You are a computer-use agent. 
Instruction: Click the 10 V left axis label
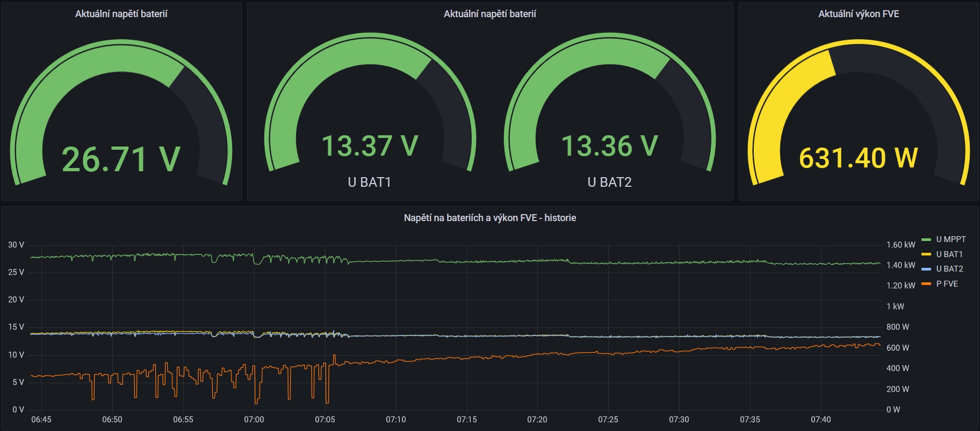pyautogui.click(x=16, y=355)
